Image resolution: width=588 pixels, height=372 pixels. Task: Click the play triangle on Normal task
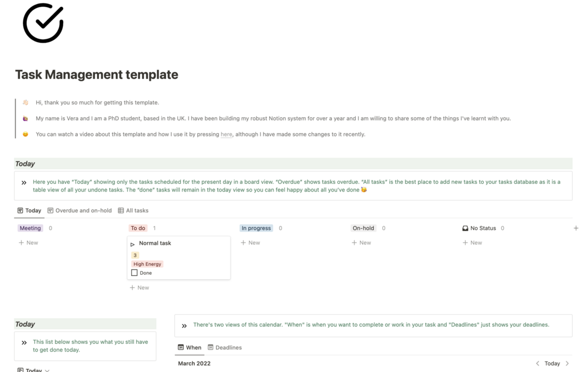133,244
